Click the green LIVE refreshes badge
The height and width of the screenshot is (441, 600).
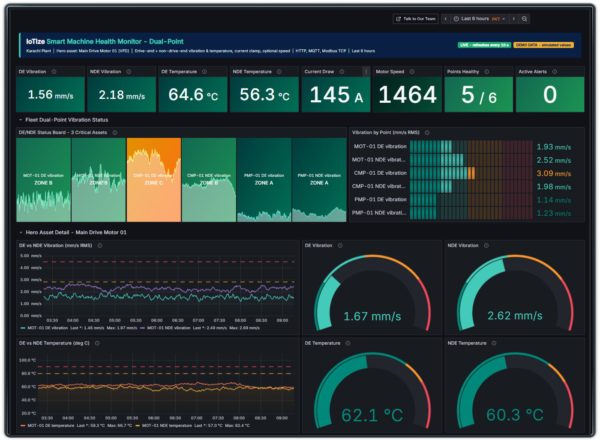[484, 45]
